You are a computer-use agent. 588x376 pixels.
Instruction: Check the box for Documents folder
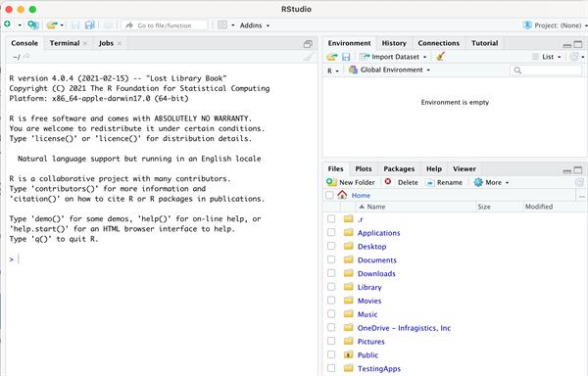[x=331, y=259]
